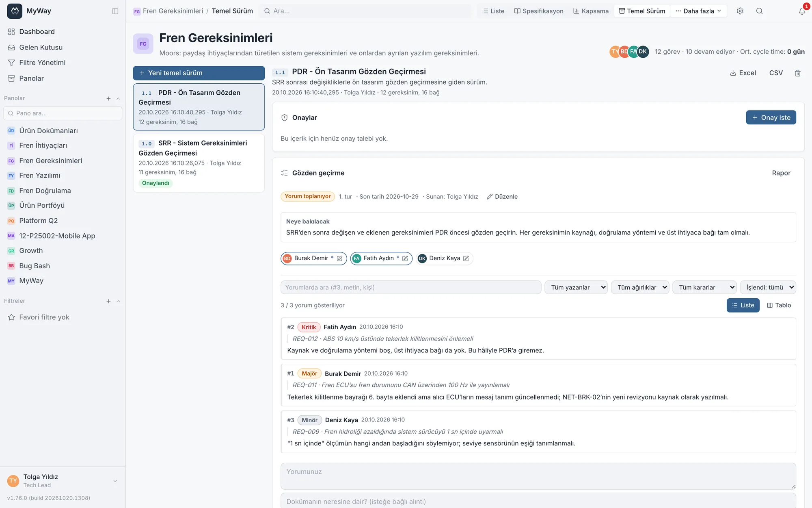
Task: Edit Deniz Kaya's reviewer entry icon
Action: click(466, 258)
